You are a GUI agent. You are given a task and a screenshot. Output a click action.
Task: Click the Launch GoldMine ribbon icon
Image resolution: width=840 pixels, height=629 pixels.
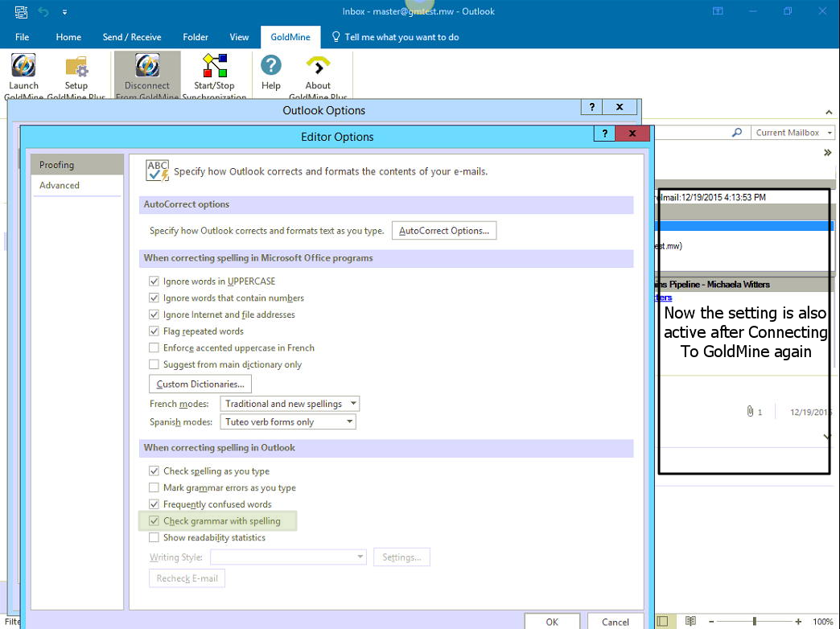(x=23, y=67)
